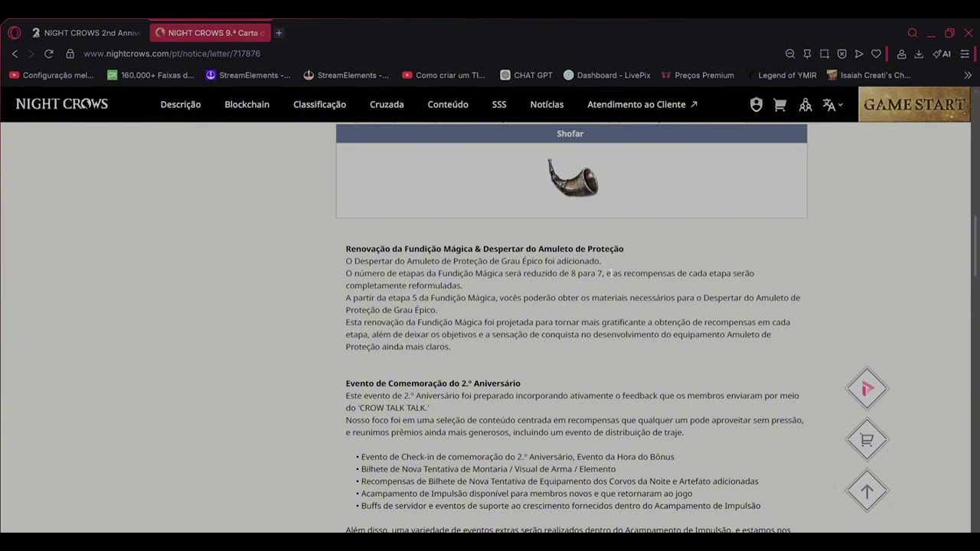
Task: Take a snapshot with capture icon
Action: tap(825, 54)
